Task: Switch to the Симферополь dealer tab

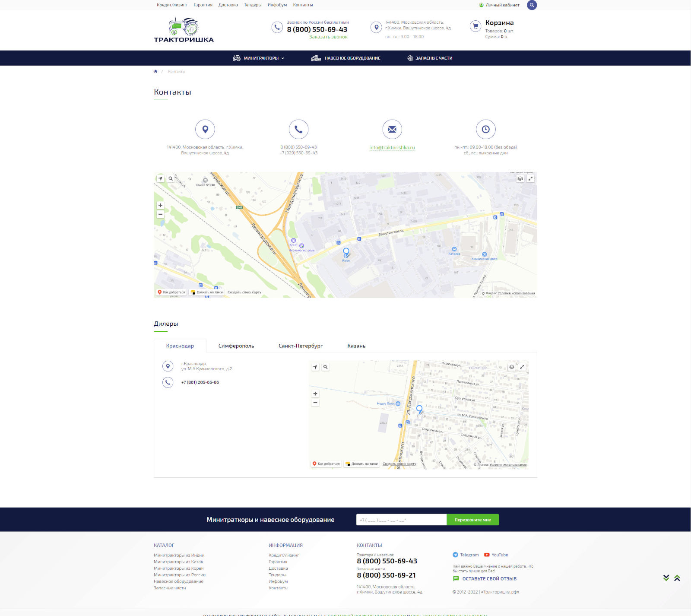Action: (236, 346)
